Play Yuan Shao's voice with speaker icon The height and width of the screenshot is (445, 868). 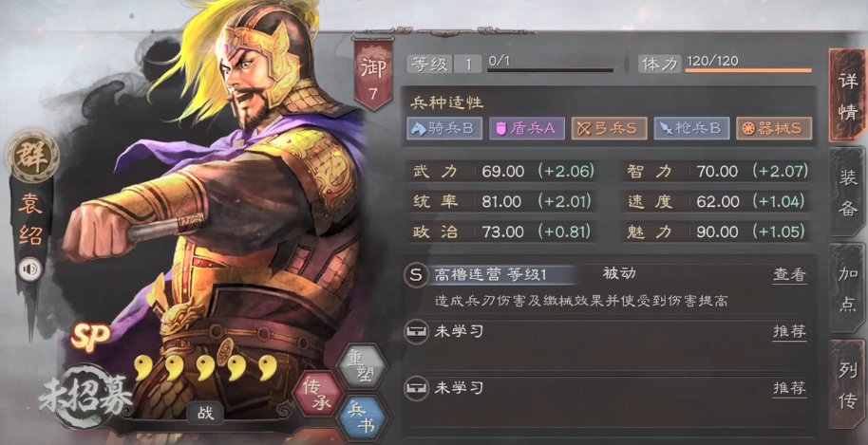click(30, 269)
